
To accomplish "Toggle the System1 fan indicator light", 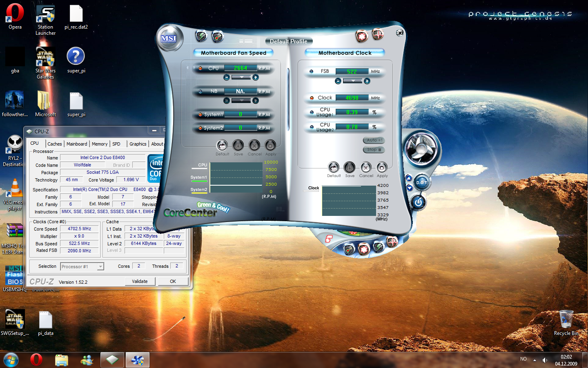I will click(x=200, y=114).
